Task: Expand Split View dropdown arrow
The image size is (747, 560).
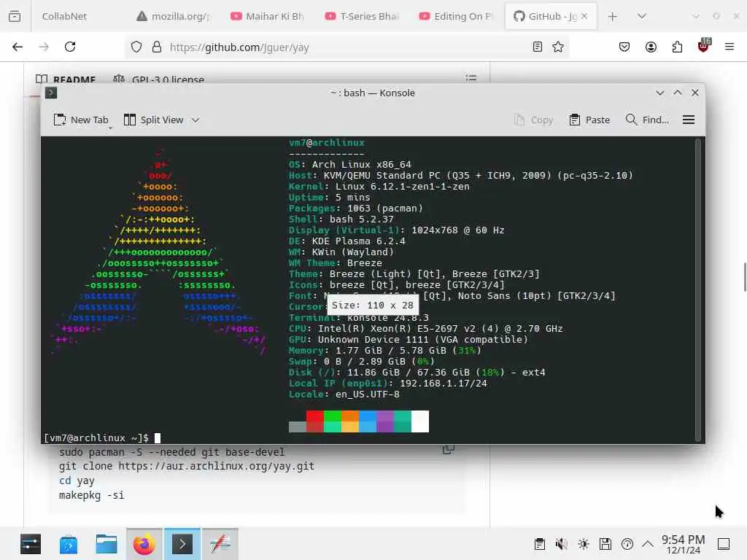Action: pyautogui.click(x=196, y=120)
